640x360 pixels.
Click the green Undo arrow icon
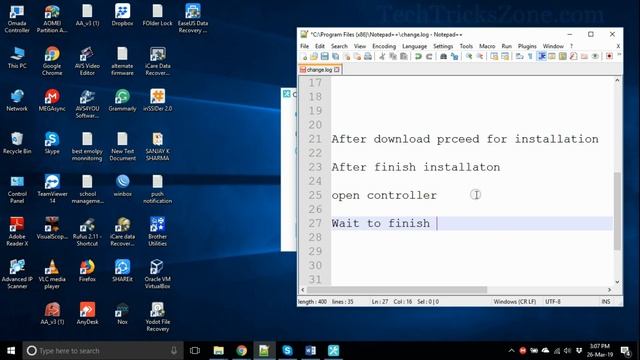tap(418, 57)
